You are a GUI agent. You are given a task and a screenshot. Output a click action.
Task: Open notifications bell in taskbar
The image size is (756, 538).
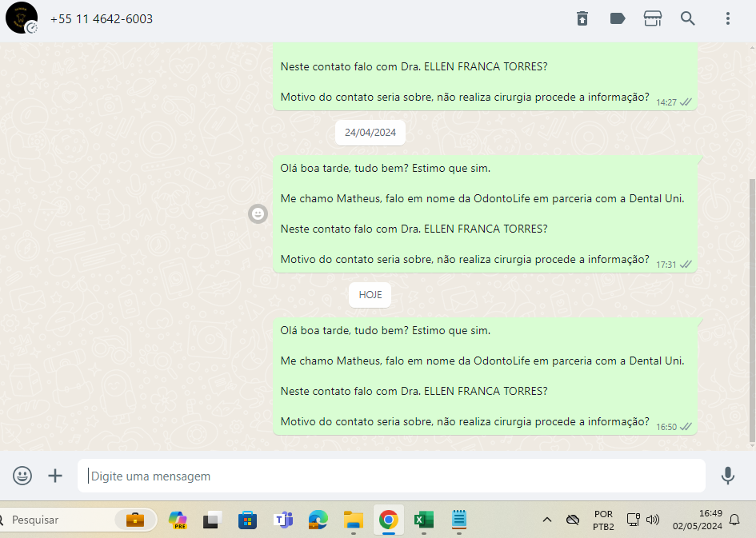pyautogui.click(x=734, y=520)
